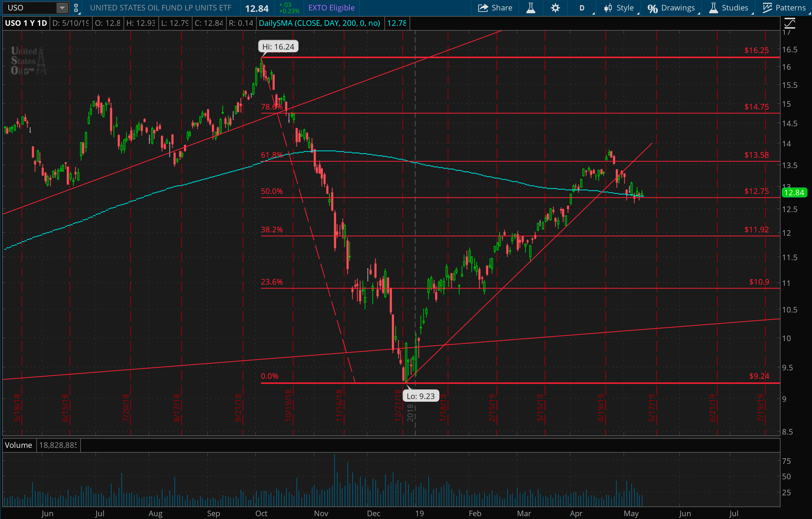Click the company name UNITED STATES OIL FUND
Screen dimensions: 812x519
(x=160, y=8)
